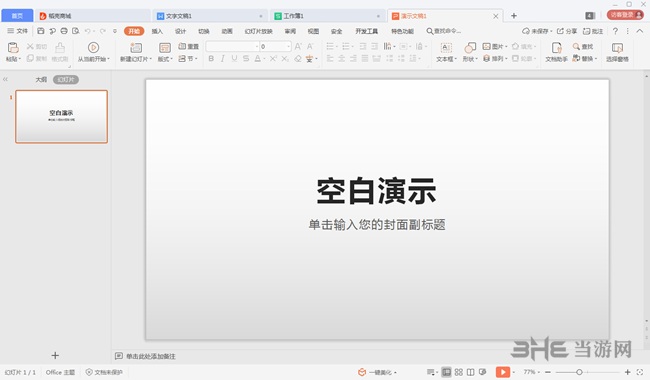This screenshot has height=380, width=650.
Task: Open the font size combo box
Action: click(x=275, y=46)
